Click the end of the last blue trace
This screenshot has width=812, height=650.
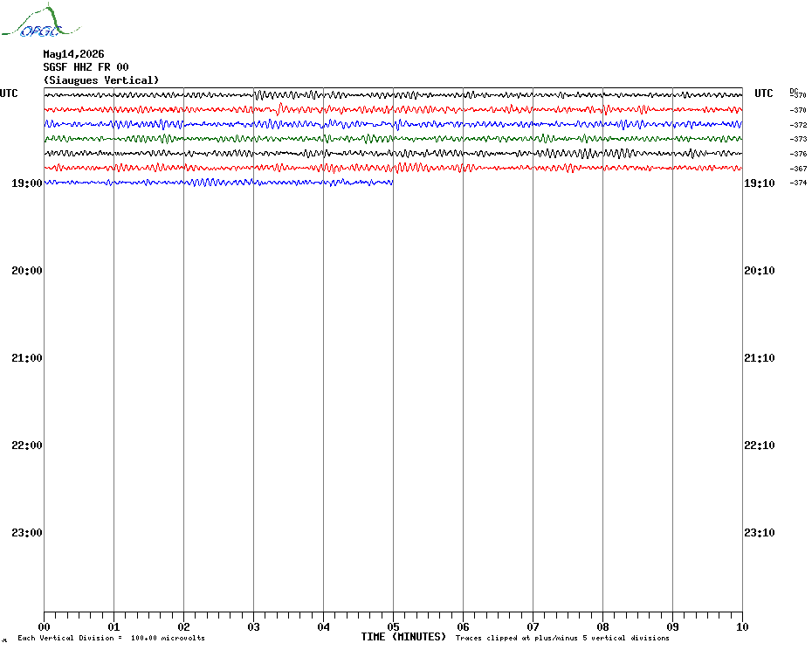pyautogui.click(x=393, y=183)
